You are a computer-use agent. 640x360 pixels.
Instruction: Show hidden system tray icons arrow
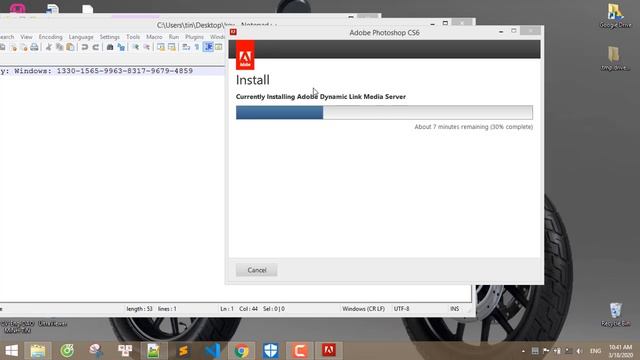523,351
